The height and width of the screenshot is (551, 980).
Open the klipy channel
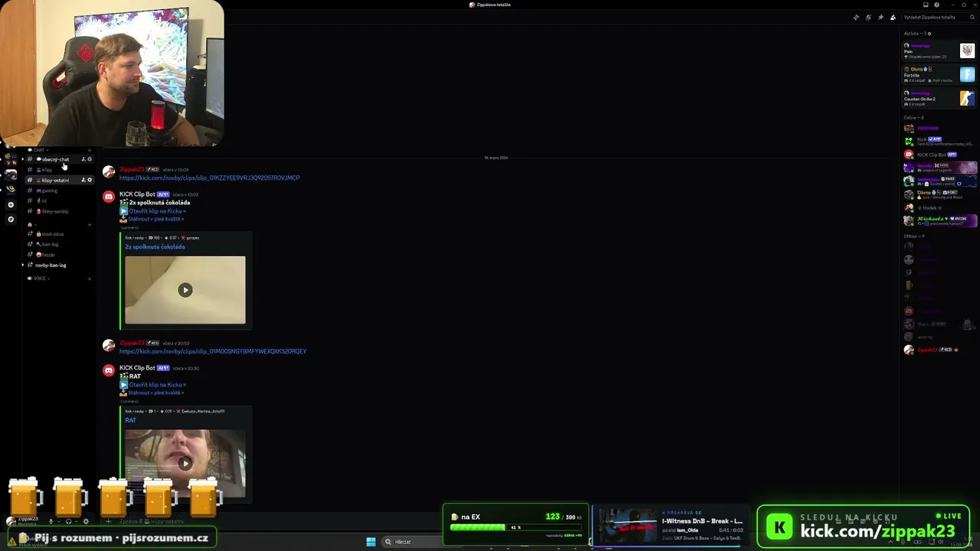58,170
